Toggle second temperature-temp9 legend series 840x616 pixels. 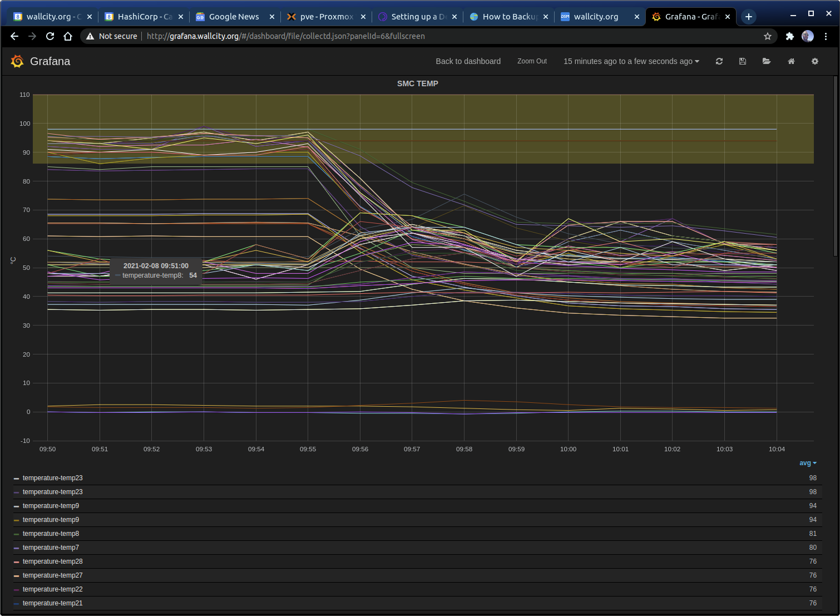click(x=51, y=520)
